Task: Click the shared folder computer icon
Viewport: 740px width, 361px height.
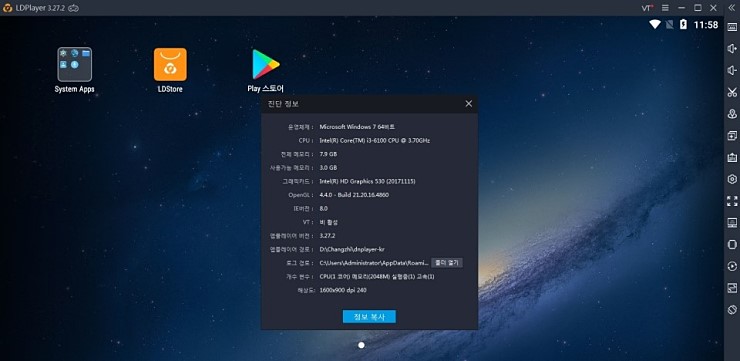Action: pos(732,223)
